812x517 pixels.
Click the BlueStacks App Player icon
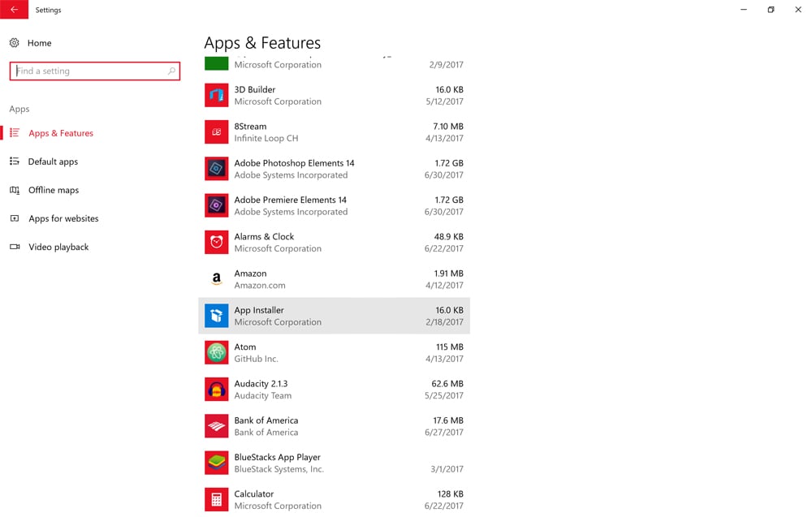216,463
